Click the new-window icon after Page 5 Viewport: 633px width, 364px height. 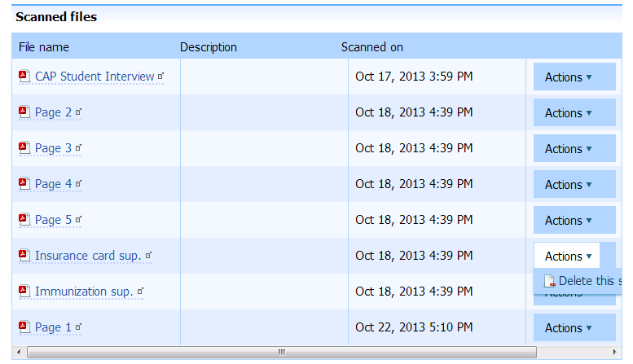coord(79,220)
